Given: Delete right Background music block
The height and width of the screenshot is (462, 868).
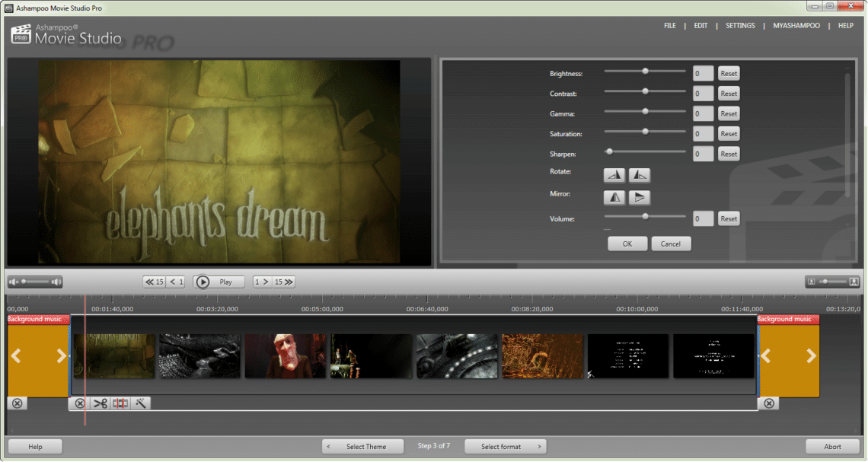Looking at the screenshot, I should (x=769, y=403).
